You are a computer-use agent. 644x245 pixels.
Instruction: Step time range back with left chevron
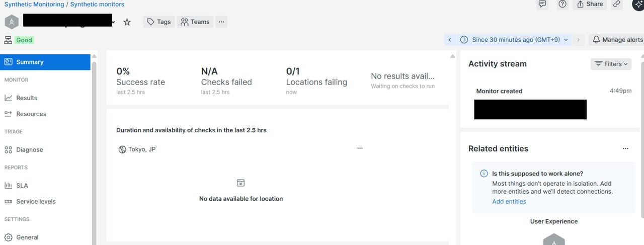pos(450,40)
